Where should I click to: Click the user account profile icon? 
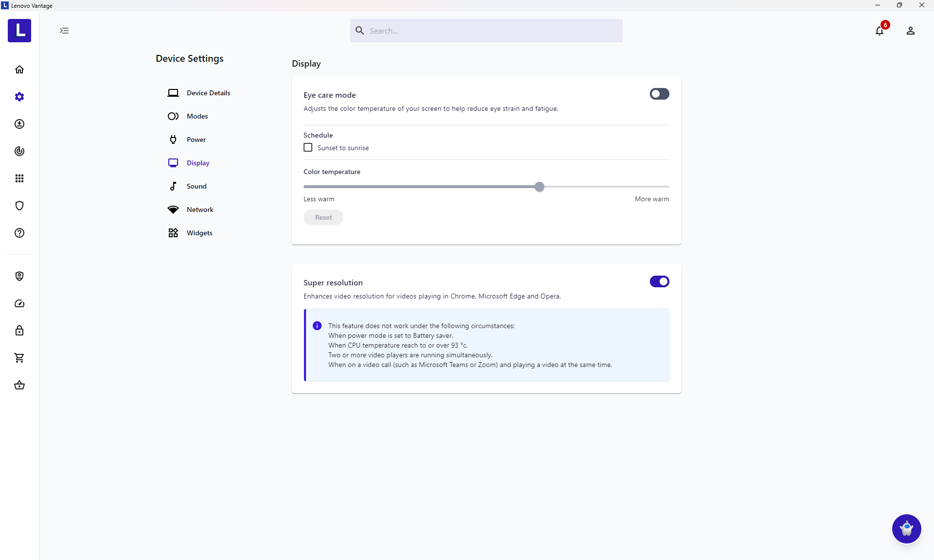pyautogui.click(x=911, y=31)
